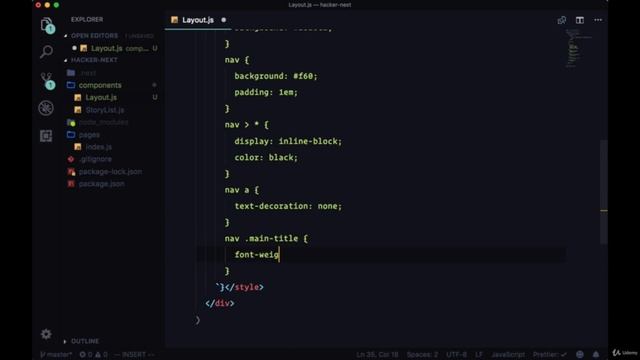Screen dimensions: 640x360
Task: Click the U status badge beside Layout.js in components
Action: point(155,98)
